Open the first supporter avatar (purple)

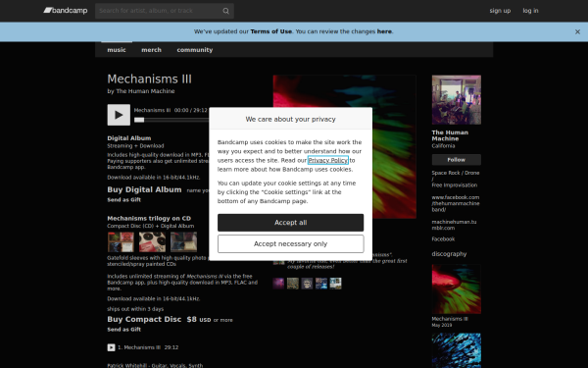(x=278, y=284)
